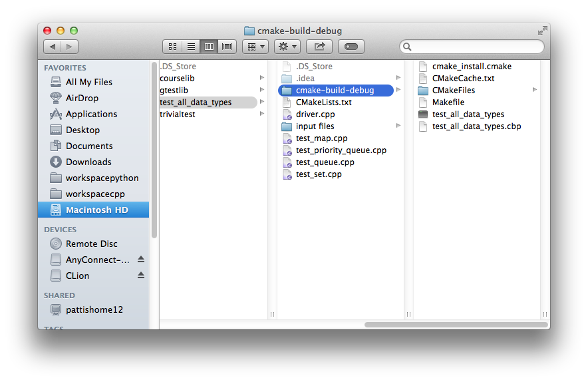Select the driver.cpp file
Viewport: 588px width, 382px height.
coord(315,114)
